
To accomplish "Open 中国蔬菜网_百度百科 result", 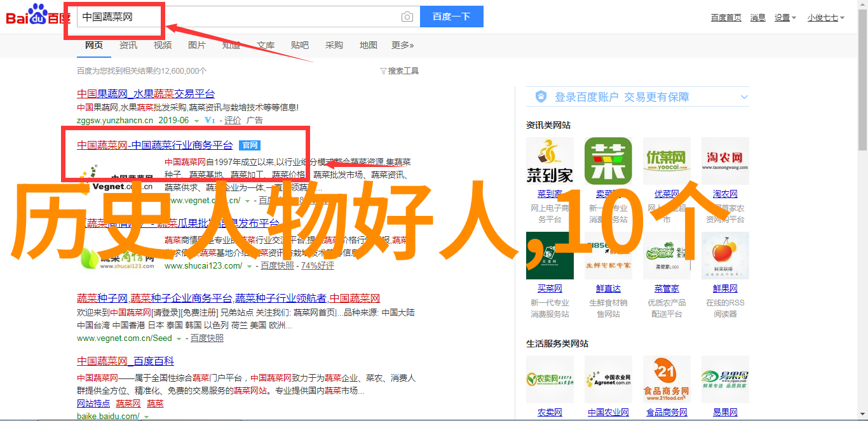I will click(x=126, y=361).
